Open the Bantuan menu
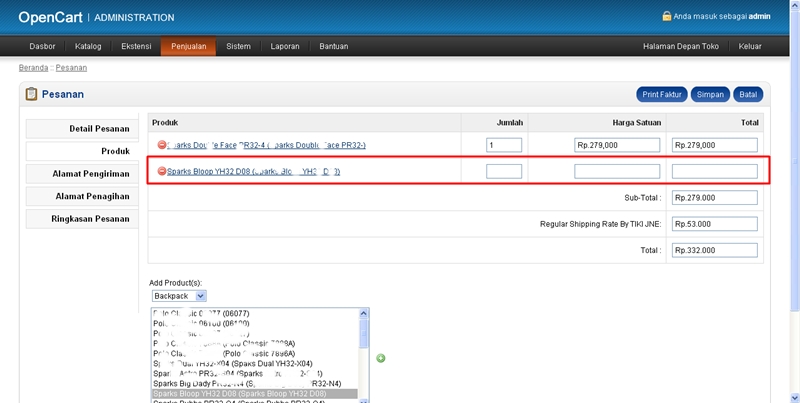The image size is (800, 403). tap(334, 46)
